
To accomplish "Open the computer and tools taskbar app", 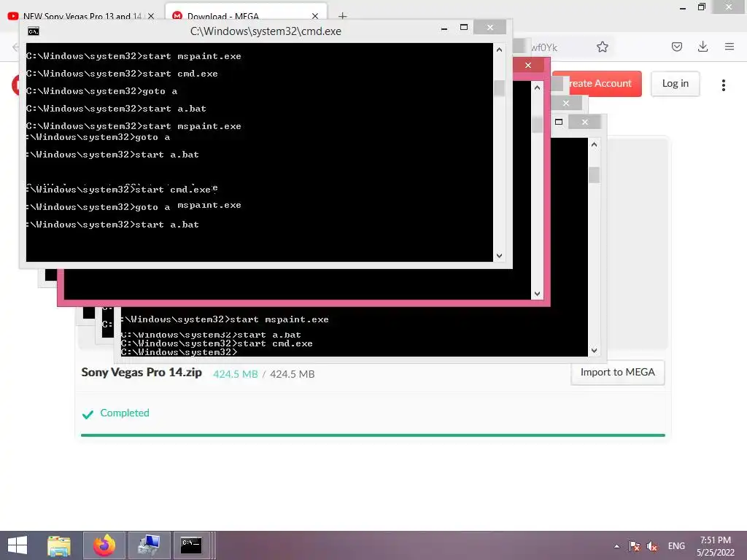I will [149, 545].
